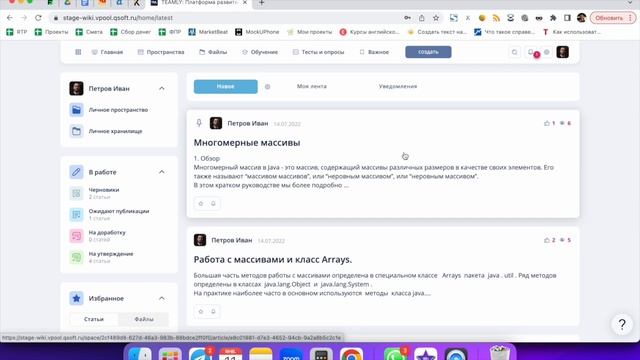Image resolution: width=640 pixels, height=360 pixels.
Task: Open notifications bell with red badge
Action: coord(532,52)
